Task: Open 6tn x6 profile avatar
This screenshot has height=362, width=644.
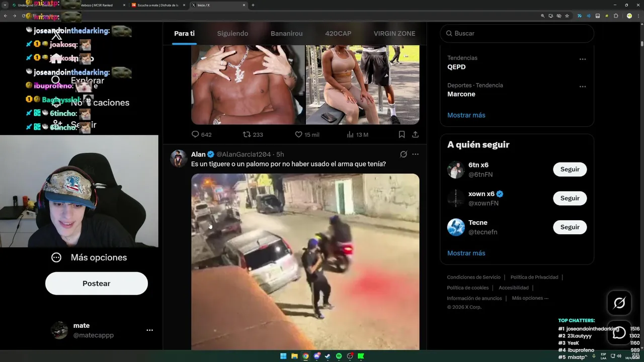Action: 456,170
